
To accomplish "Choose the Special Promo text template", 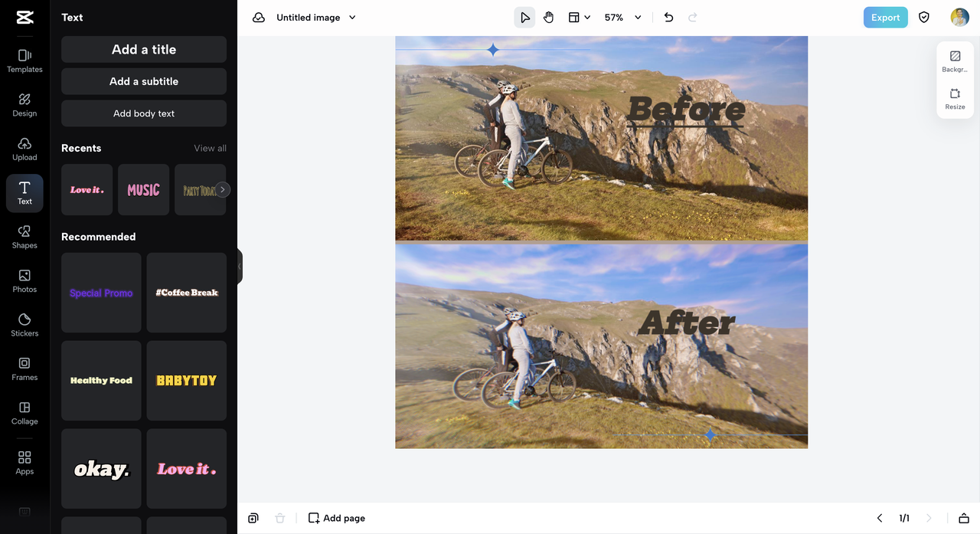I will click(x=101, y=293).
